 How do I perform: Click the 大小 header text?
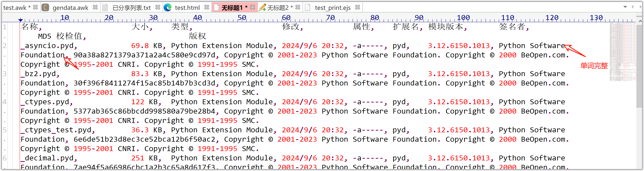pyautogui.click(x=140, y=27)
